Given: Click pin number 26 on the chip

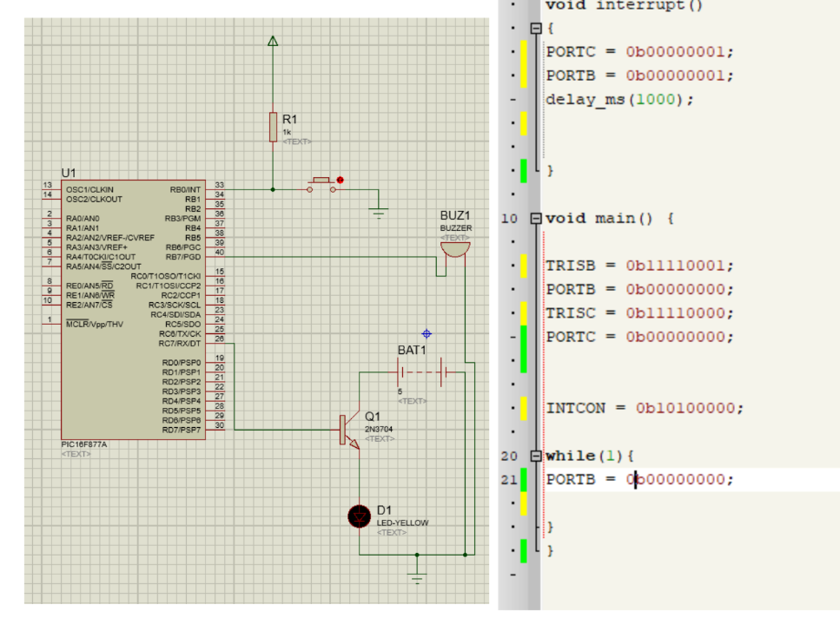Looking at the screenshot, I should pos(220,339).
